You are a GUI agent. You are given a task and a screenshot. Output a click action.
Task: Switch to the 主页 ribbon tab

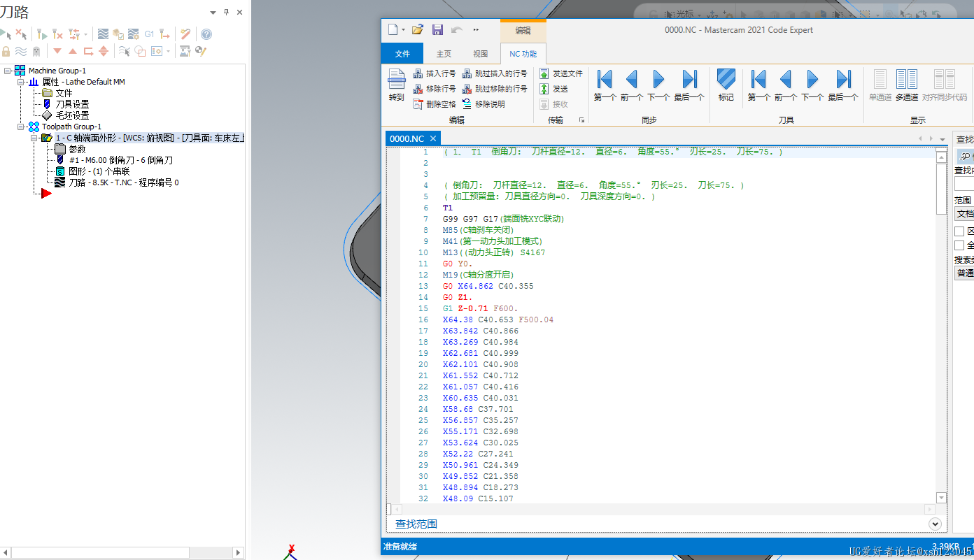click(444, 54)
